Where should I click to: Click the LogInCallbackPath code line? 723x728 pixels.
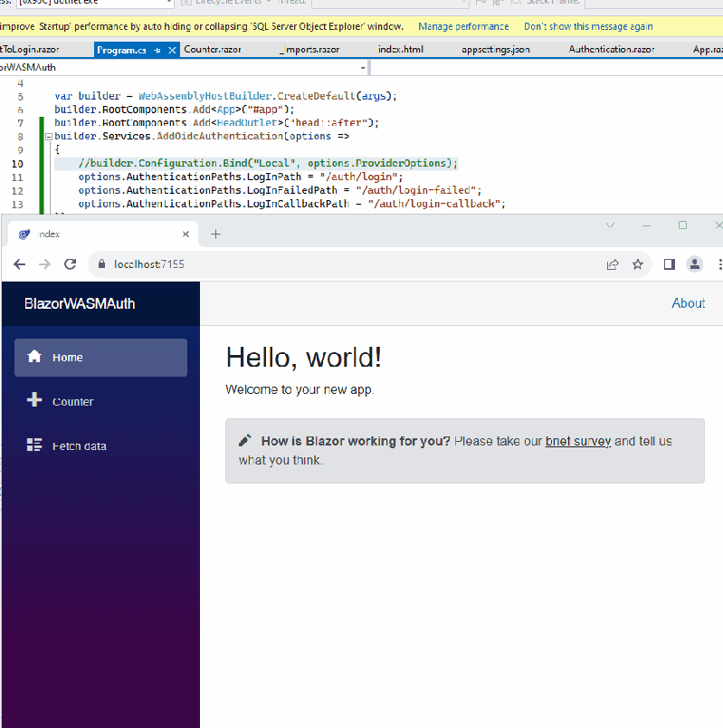(292, 204)
